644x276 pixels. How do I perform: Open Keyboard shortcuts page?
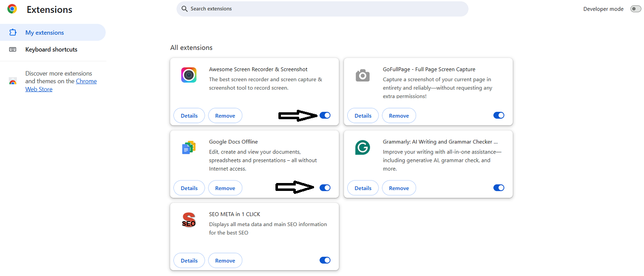click(53, 49)
